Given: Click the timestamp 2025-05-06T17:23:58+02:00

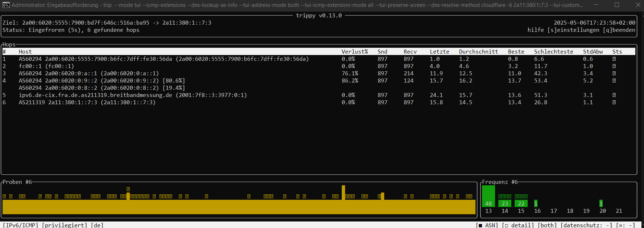Looking at the screenshot, I should click(594, 23).
